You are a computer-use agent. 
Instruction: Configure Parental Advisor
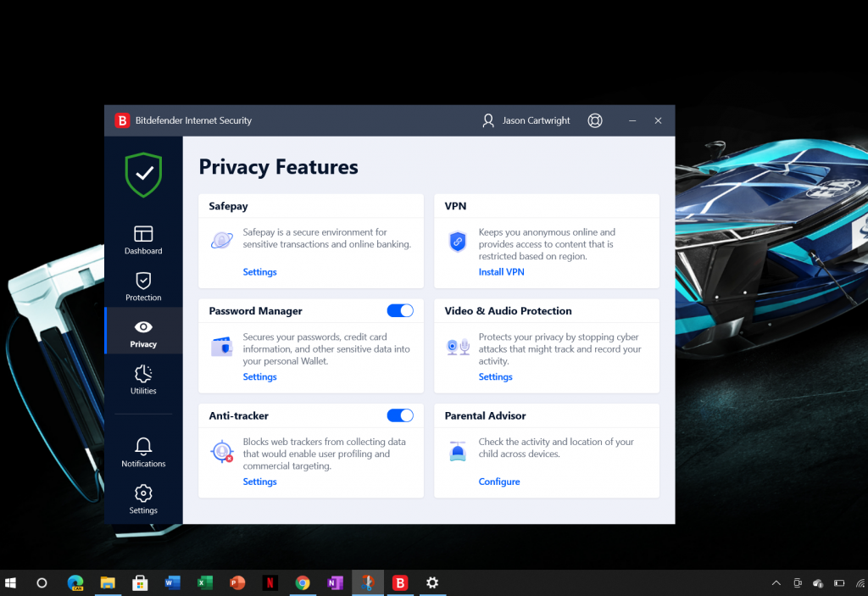(x=499, y=481)
